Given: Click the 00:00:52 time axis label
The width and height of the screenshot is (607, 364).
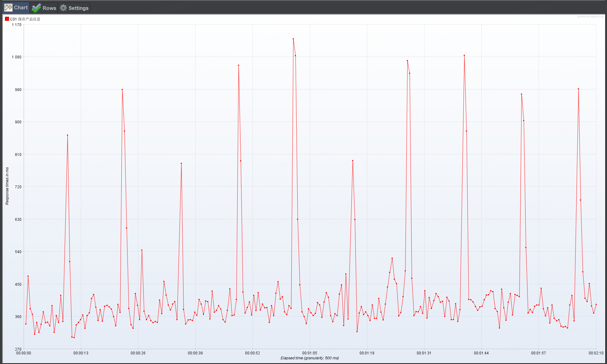Looking at the screenshot, I should [253, 353].
